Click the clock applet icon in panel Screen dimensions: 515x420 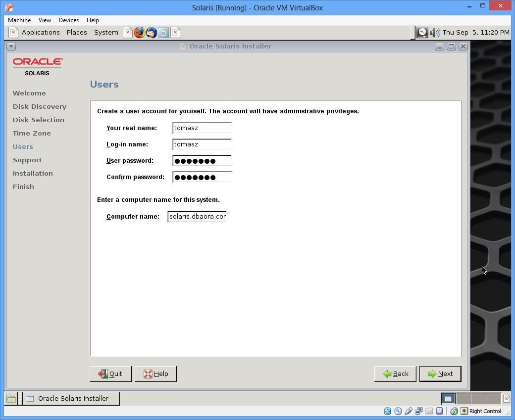click(x=422, y=33)
